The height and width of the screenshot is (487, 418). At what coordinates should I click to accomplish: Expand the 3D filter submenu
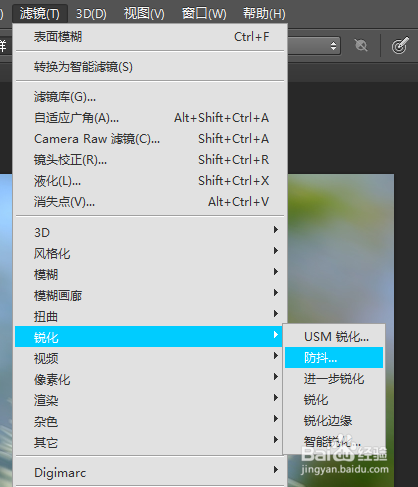[x=150, y=232]
